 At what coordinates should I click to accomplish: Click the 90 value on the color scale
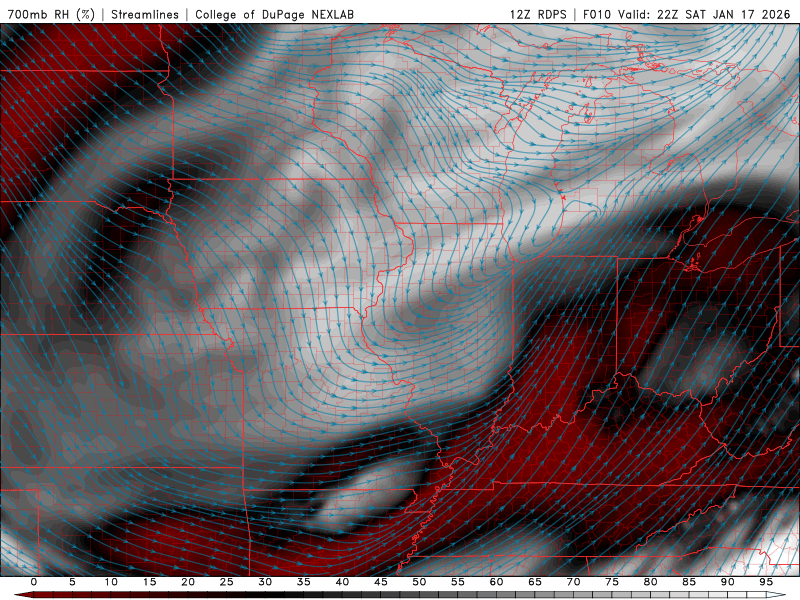pyautogui.click(x=728, y=582)
